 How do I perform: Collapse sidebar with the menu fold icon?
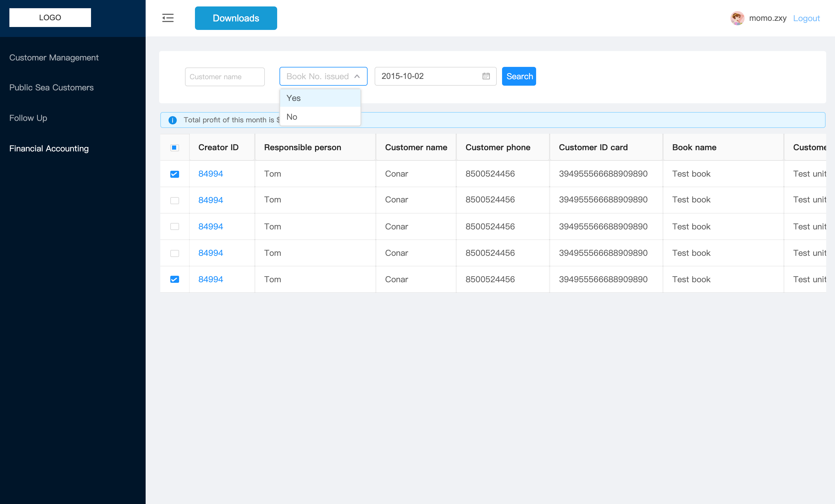168,18
